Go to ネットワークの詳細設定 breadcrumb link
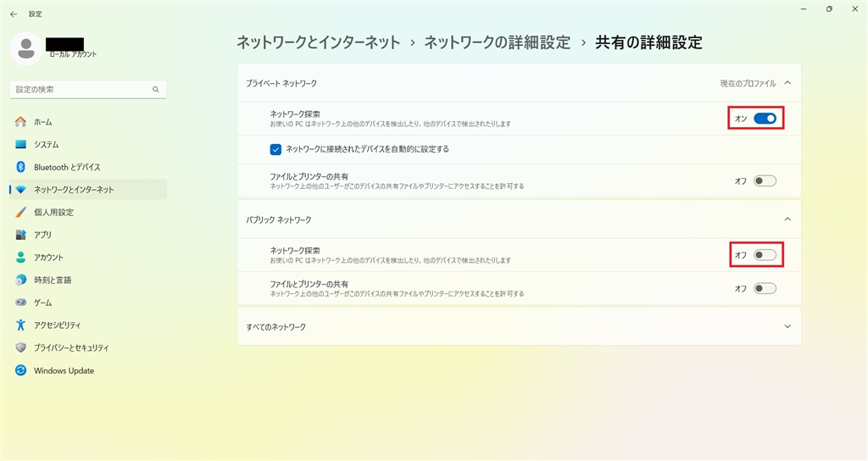The width and height of the screenshot is (868, 461). coord(497,42)
